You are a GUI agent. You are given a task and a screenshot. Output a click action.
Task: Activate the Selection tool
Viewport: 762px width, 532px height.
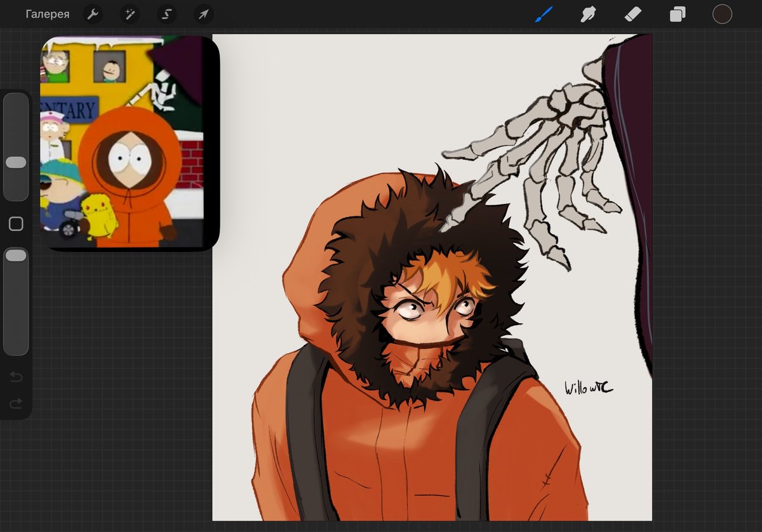166,14
